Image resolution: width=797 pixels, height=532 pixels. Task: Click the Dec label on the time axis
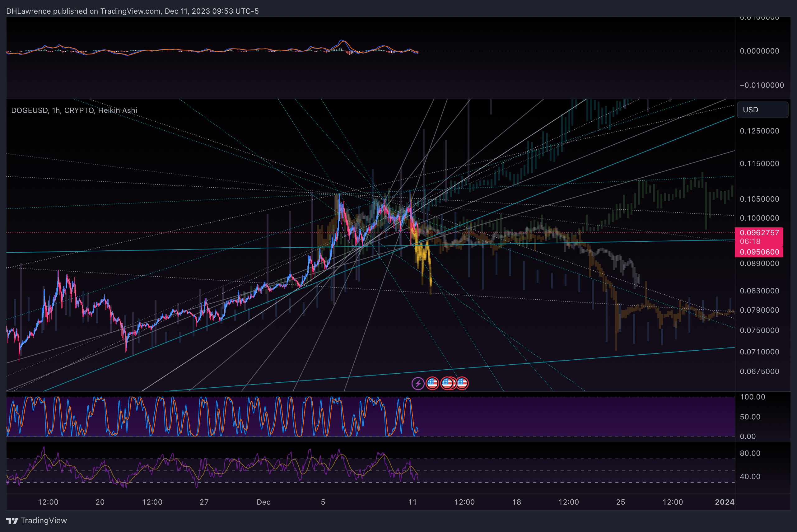click(x=263, y=502)
